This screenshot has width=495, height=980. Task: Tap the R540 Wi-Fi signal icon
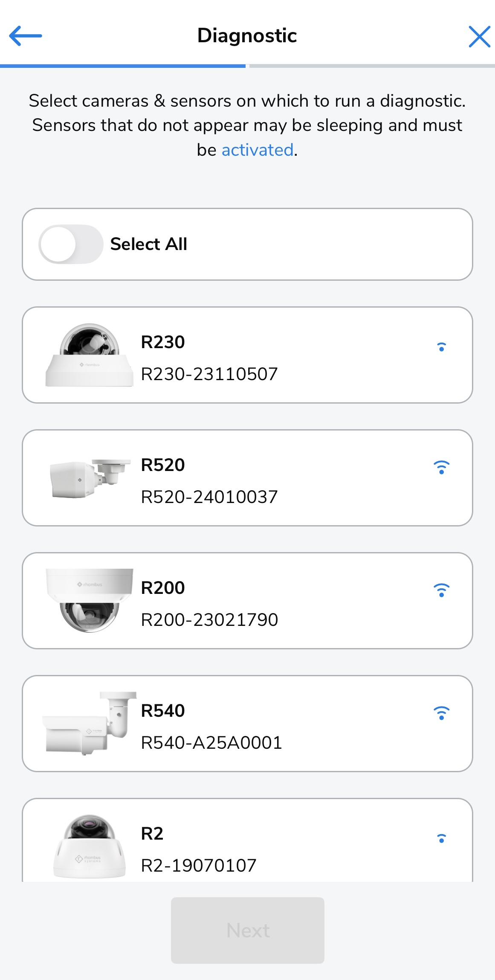[x=442, y=713]
